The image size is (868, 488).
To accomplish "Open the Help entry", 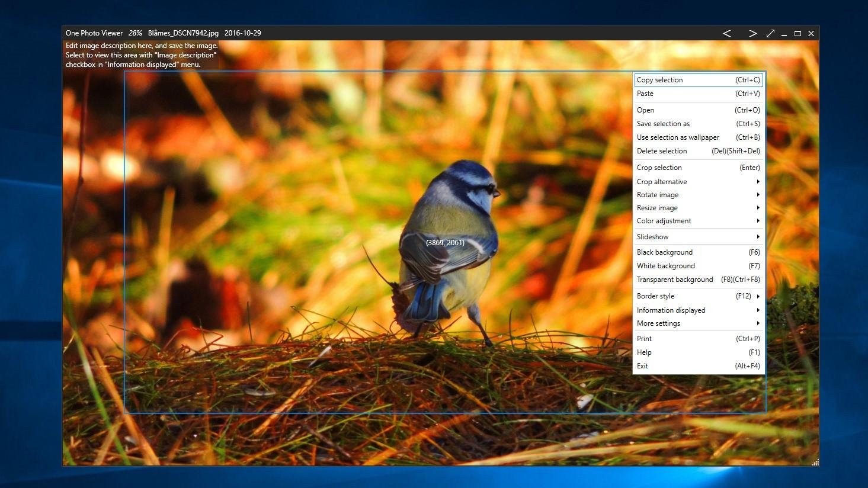I will 644,352.
